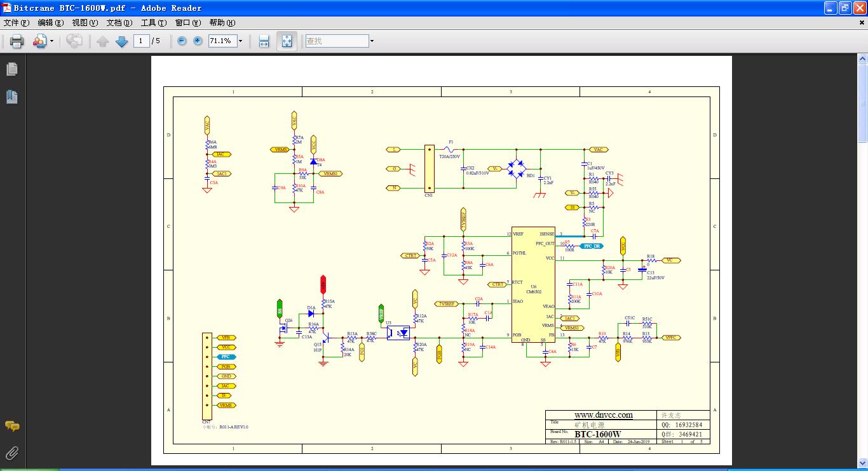Screen dimensions: 868x471
Task: Click the 查找 search text field
Action: tap(336, 41)
